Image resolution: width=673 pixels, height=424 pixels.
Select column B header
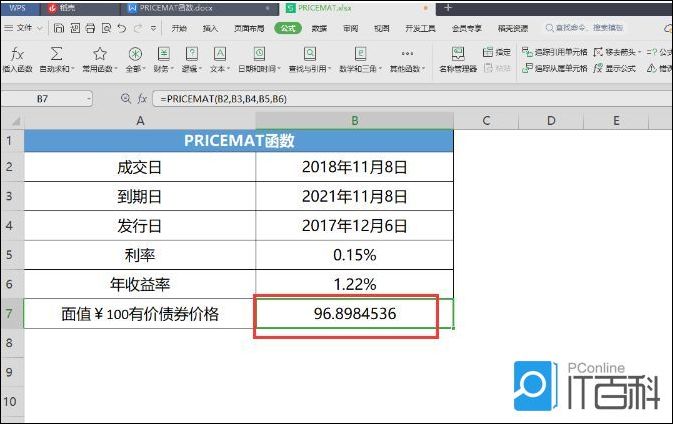point(355,121)
